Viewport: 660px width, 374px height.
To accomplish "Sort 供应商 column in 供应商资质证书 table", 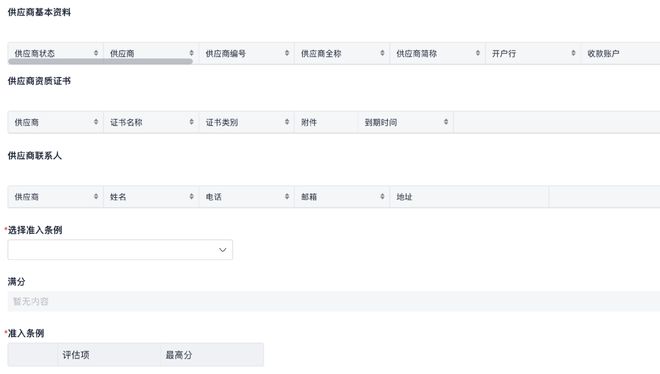I will tap(96, 122).
